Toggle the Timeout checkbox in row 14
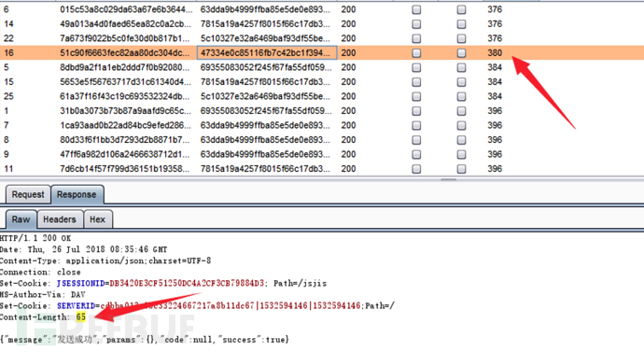 click(x=462, y=24)
